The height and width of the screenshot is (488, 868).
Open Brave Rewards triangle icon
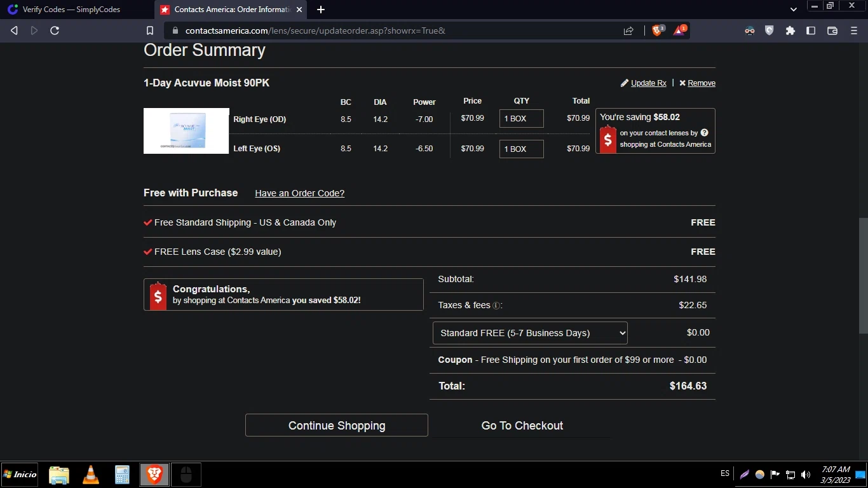point(679,30)
